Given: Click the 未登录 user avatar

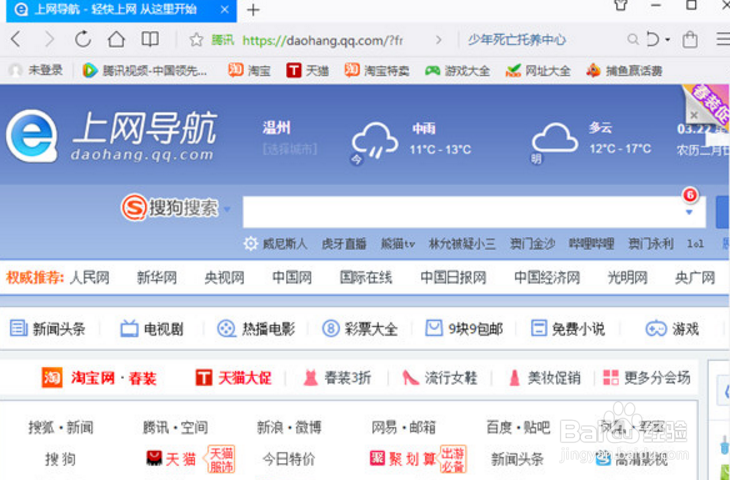Looking at the screenshot, I should (x=16, y=71).
